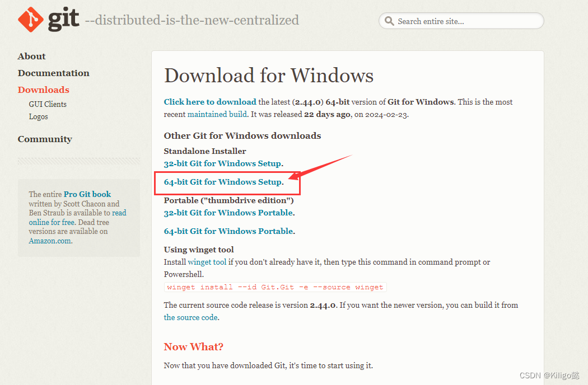Viewport: 588px width, 385px height.
Task: Click the Git diamond logo icon
Action: point(31,20)
